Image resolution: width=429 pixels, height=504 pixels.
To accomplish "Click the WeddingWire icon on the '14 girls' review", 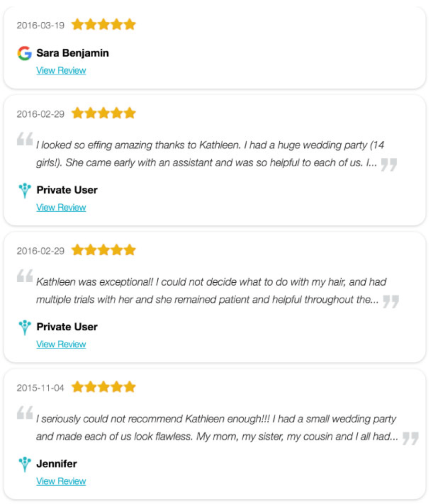I will coord(25,191).
